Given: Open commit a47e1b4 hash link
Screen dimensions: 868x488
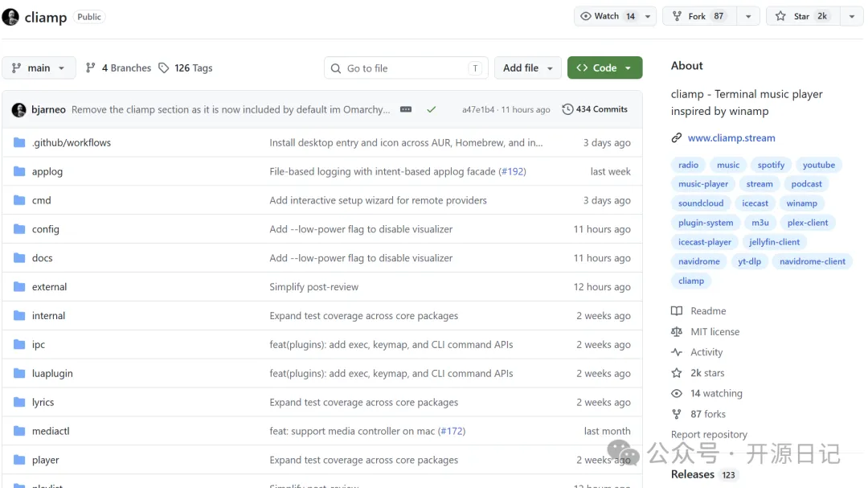Looking at the screenshot, I should pyautogui.click(x=478, y=109).
